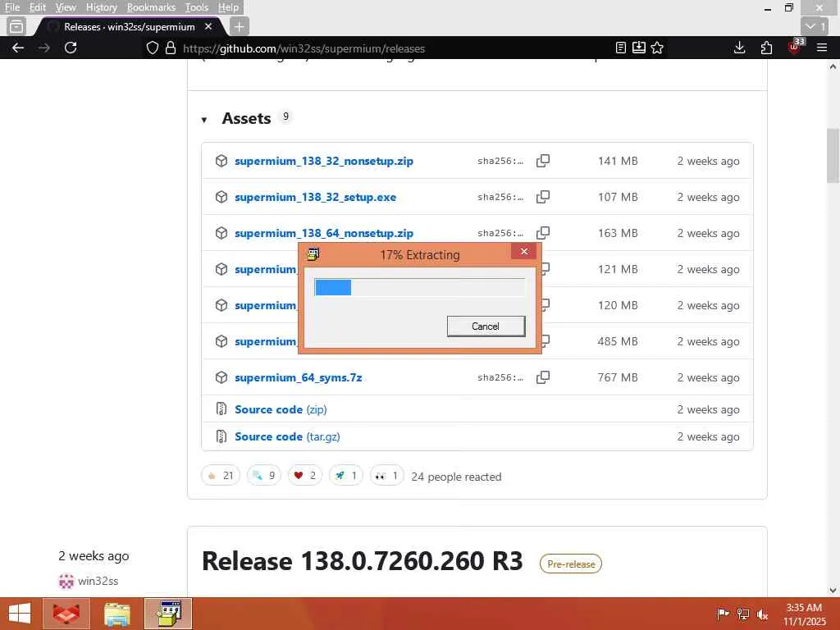The height and width of the screenshot is (630, 840).
Task: Download Source code (zip)
Action: point(281,409)
